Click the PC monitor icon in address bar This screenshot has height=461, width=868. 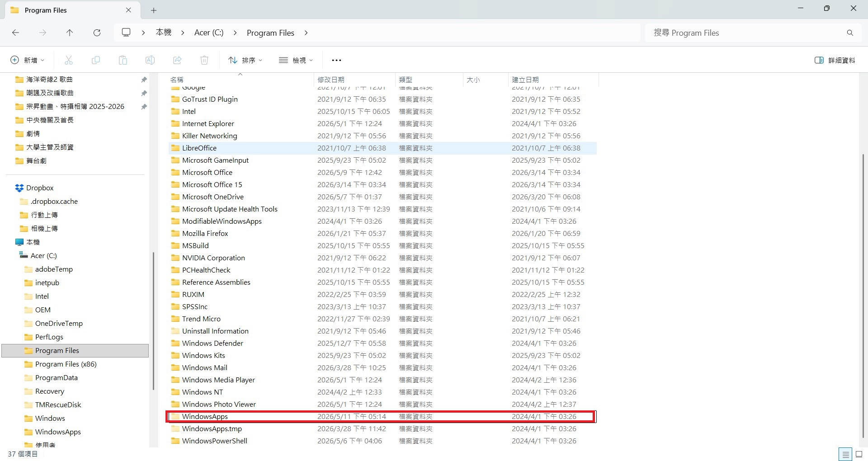[x=126, y=33]
